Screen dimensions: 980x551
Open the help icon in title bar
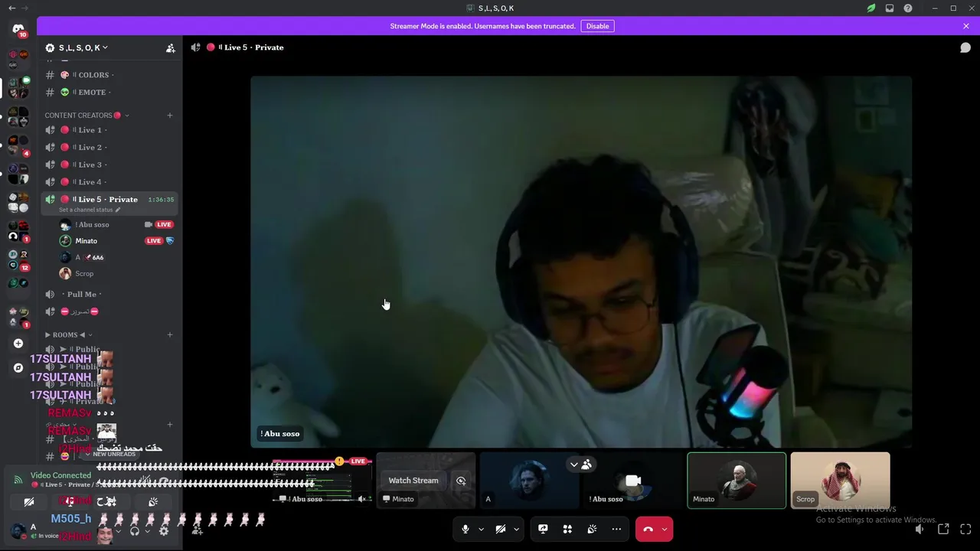[908, 8]
